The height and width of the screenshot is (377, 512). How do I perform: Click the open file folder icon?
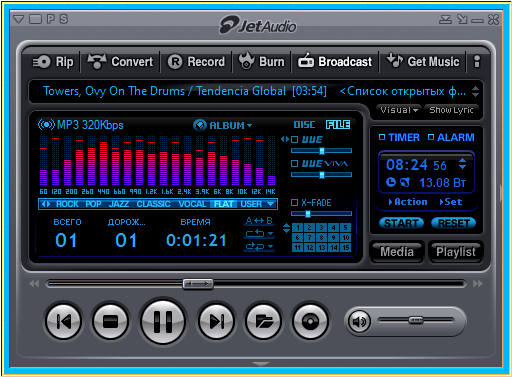(263, 321)
